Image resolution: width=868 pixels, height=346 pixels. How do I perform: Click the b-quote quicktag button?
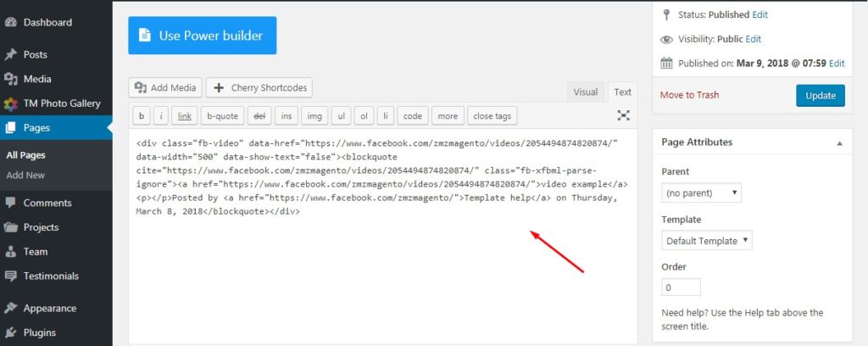pos(222,115)
